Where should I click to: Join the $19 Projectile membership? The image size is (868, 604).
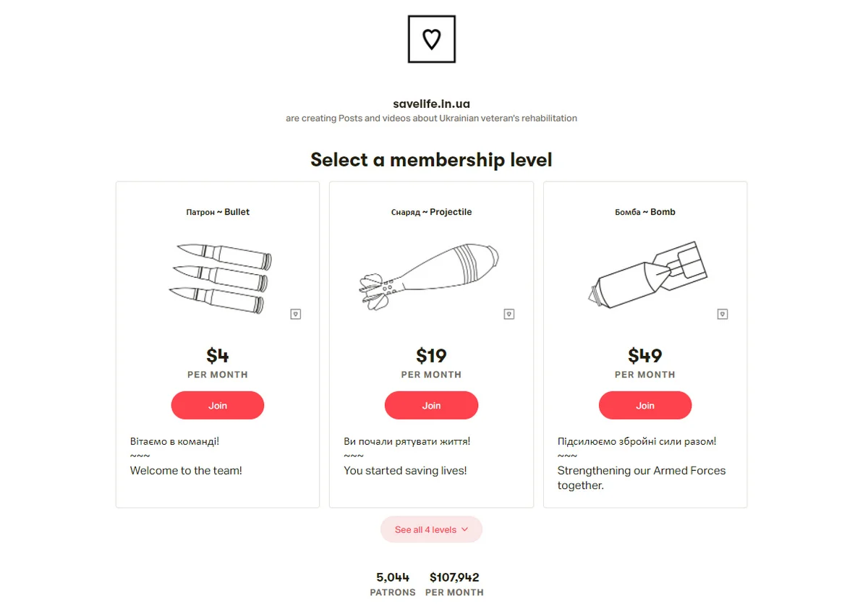point(431,405)
